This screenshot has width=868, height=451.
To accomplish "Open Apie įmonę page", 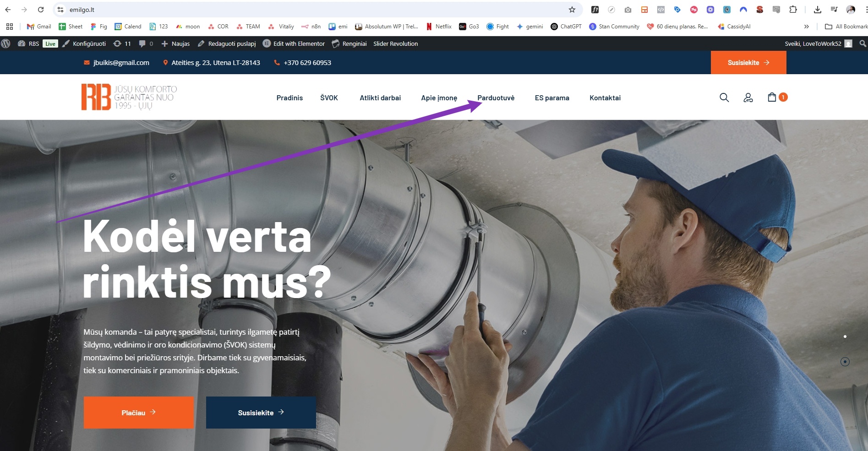I will click(x=439, y=98).
